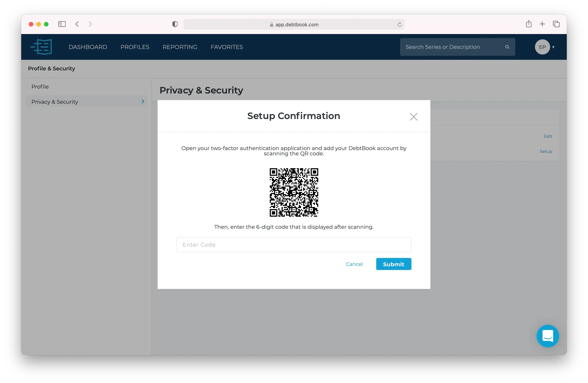Click the search magnifier icon
The width and height of the screenshot is (588, 383).
507,47
